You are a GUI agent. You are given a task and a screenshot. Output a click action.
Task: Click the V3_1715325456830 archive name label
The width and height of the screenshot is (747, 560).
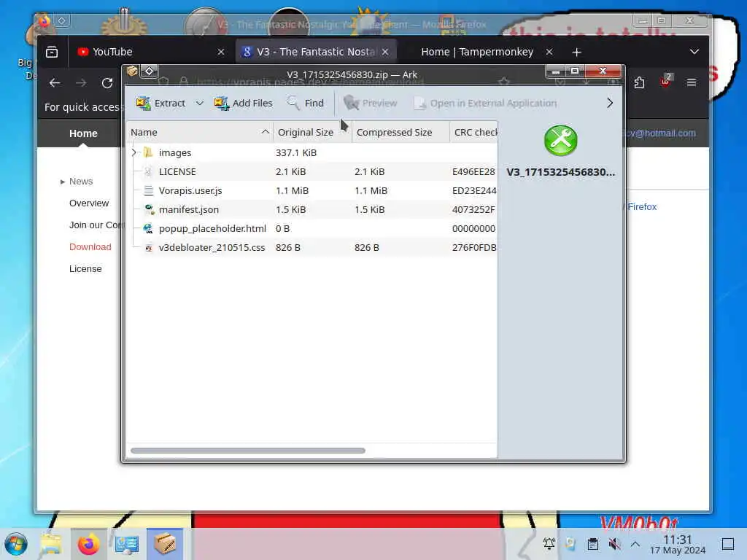click(561, 172)
